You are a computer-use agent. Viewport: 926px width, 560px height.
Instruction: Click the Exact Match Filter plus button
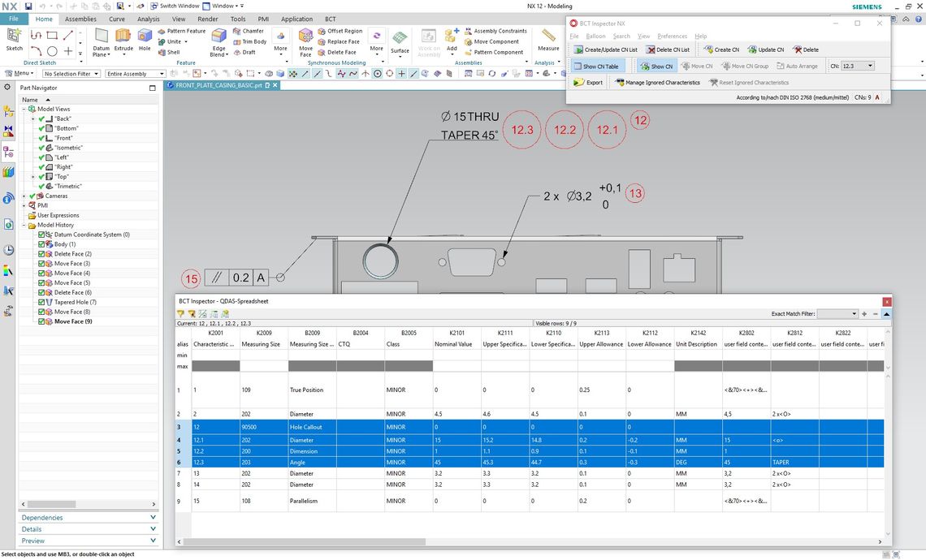tap(864, 314)
